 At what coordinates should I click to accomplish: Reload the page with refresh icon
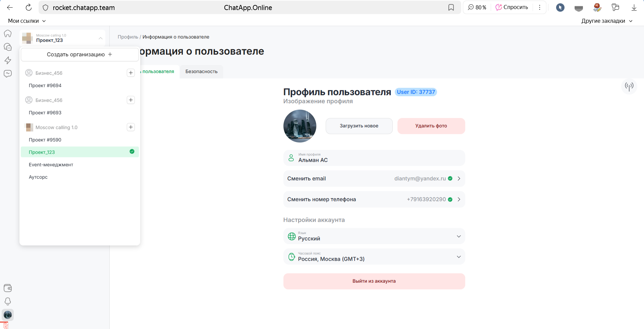click(x=29, y=7)
